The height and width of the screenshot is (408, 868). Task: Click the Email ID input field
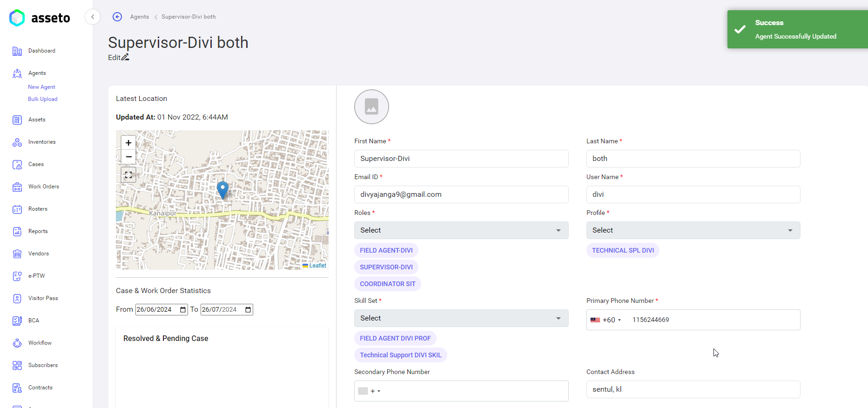coord(461,194)
